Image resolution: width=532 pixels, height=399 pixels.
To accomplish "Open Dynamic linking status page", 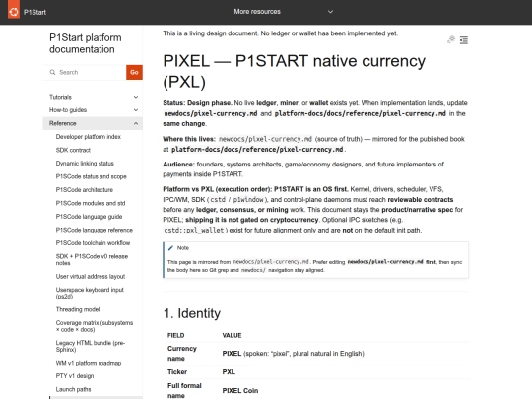I will 85,164.
